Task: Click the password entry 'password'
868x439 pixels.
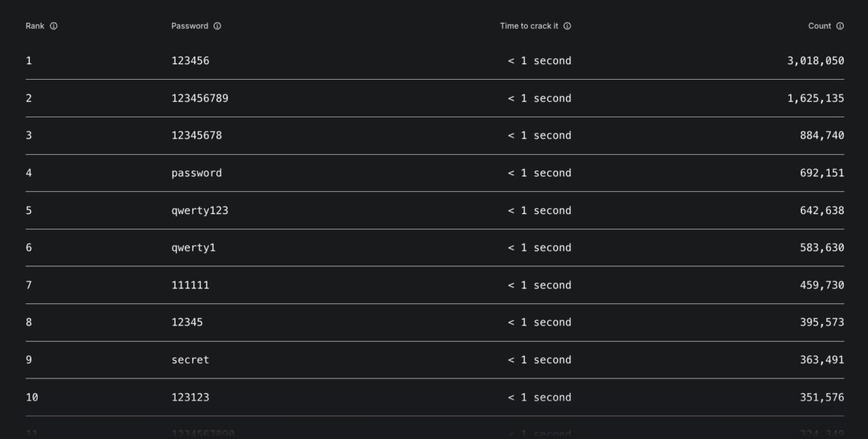Action: [x=196, y=173]
